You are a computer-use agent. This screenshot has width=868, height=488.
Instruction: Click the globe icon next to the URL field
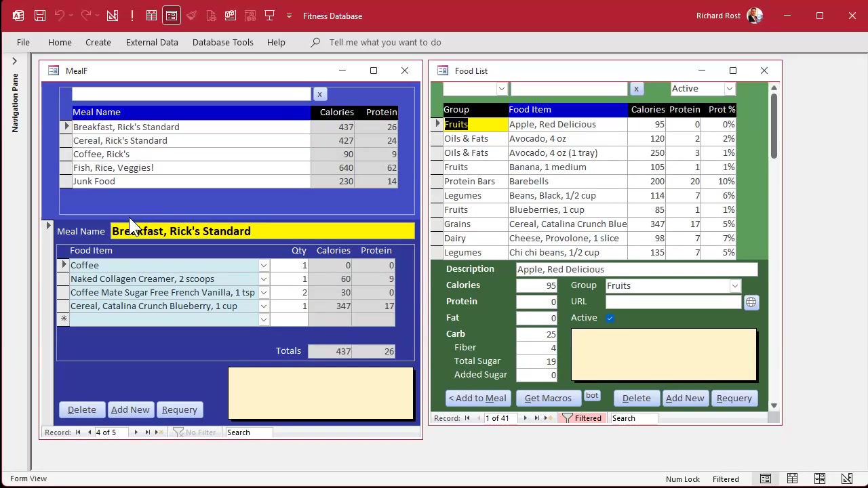coord(751,302)
